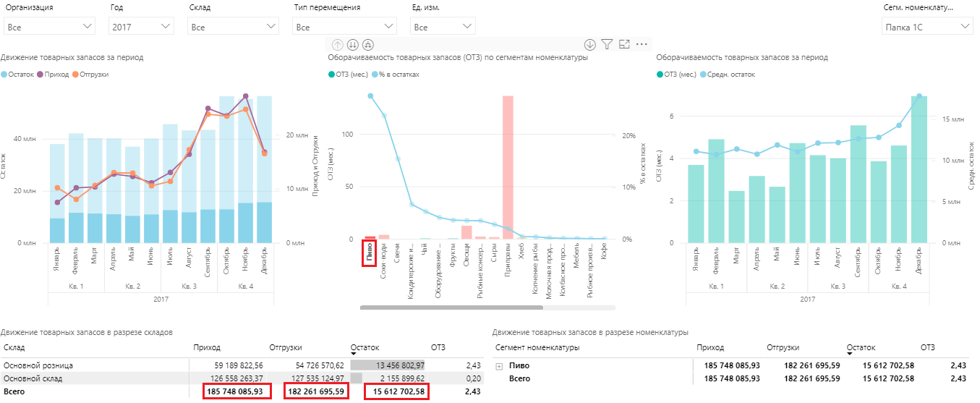Viewport: 980px width, 403px height.
Task: Open more options ellipsis menu
Action: tap(642, 44)
